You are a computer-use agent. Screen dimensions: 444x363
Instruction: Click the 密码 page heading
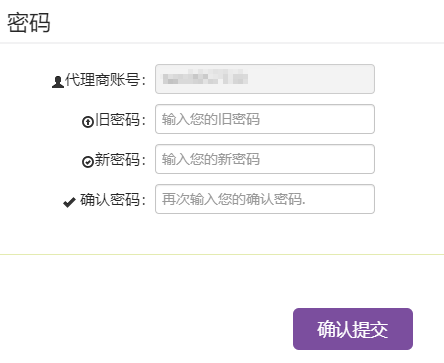[x=29, y=23]
